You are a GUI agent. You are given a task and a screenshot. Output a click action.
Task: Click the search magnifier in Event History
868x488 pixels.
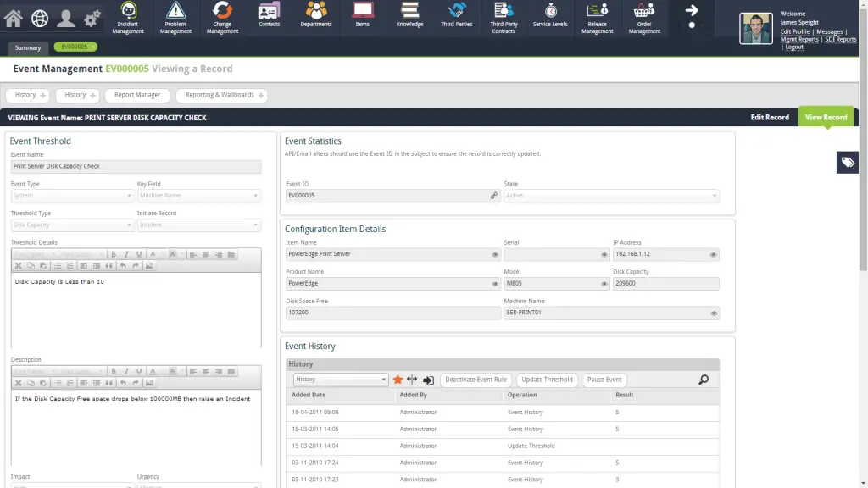pyautogui.click(x=704, y=380)
